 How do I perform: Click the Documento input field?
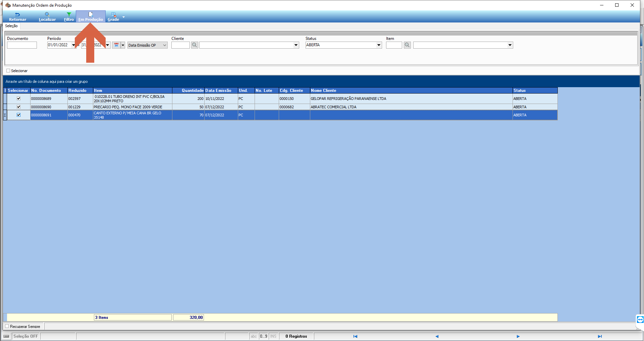click(x=22, y=45)
